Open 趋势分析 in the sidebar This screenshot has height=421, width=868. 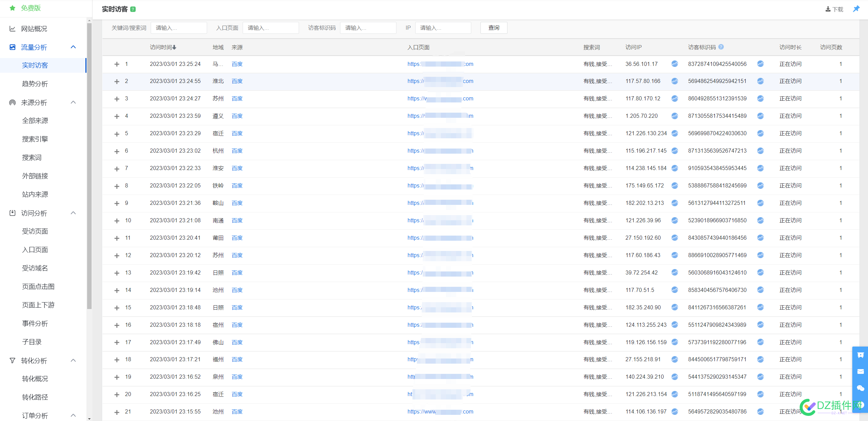click(35, 84)
